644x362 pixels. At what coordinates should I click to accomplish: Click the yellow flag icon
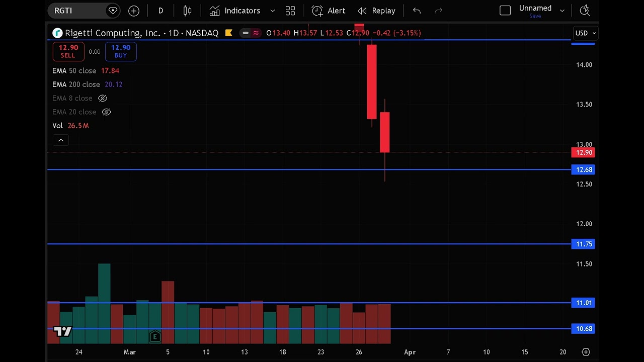tap(229, 33)
